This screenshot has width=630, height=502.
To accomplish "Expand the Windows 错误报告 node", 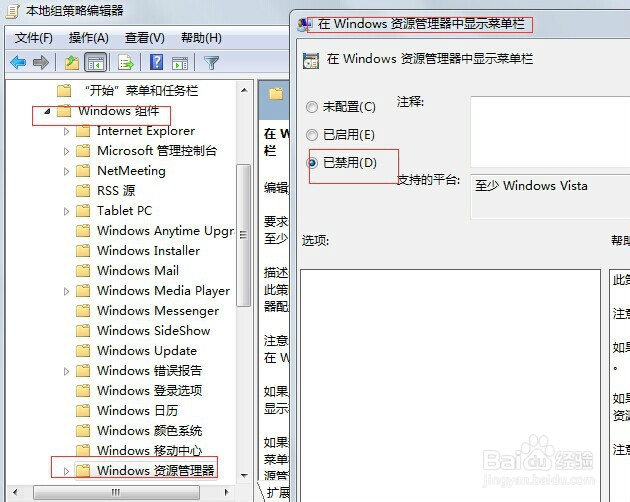I will click(66, 371).
